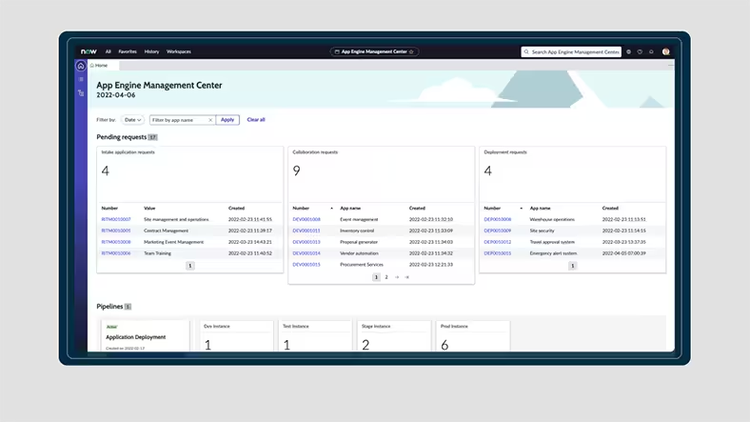Open collaboration request DEV0001014
Viewport: 750px width, 422px height.
coord(306,253)
